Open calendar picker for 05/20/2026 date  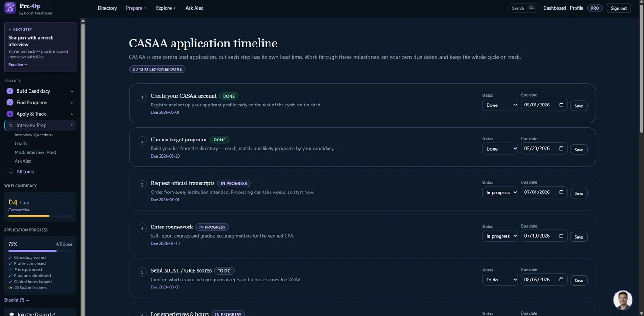coord(561,149)
